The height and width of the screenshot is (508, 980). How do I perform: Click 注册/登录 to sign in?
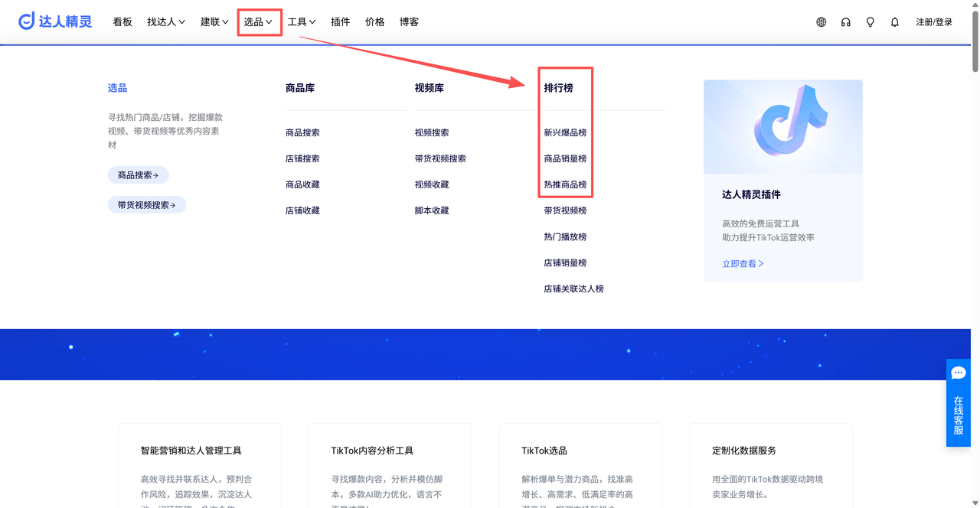(x=934, y=22)
